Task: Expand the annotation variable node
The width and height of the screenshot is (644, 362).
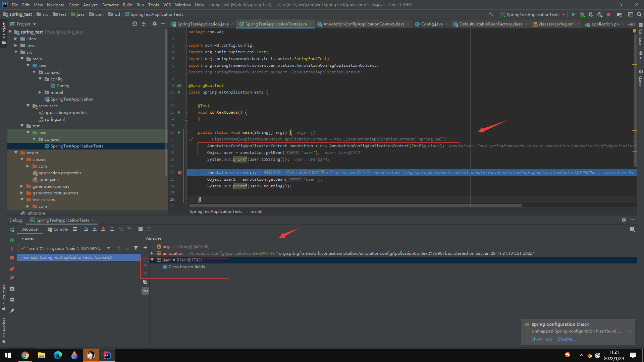Action: coord(152,253)
